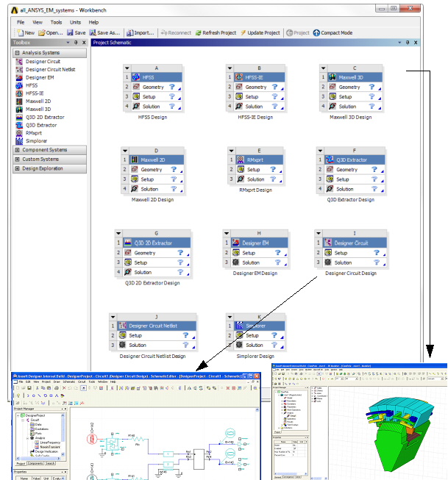Select Designer EM title cell in system H

tap(259, 243)
